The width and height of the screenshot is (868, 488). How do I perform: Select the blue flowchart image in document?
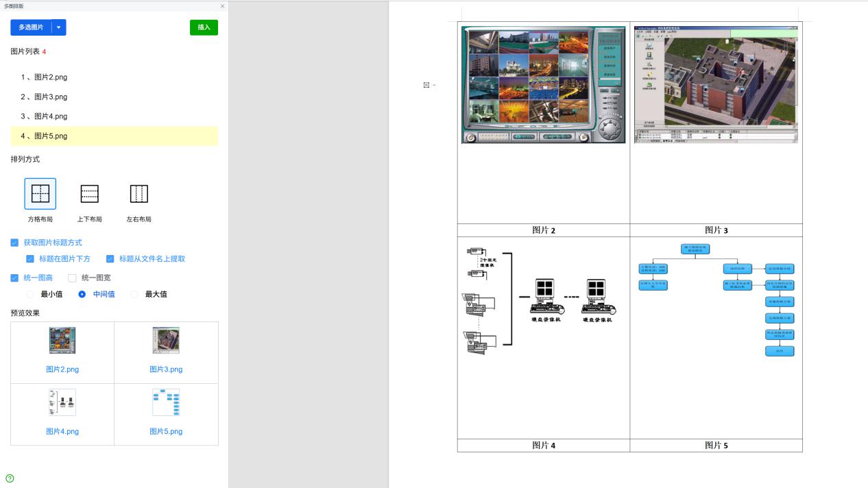pos(716,300)
